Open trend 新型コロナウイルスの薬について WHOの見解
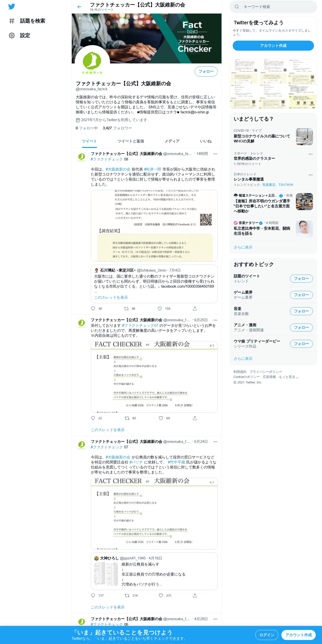 pos(273,137)
